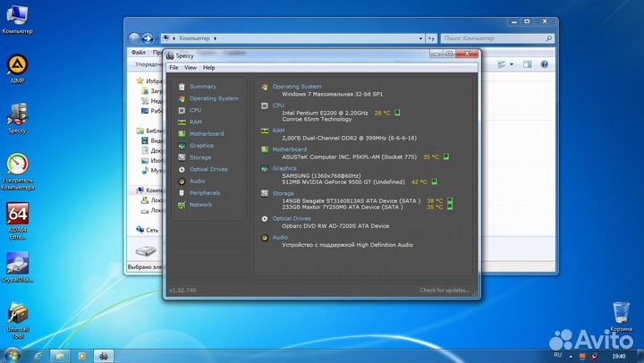Click the RU language indicator in tray
The height and width of the screenshot is (363, 644).
pyautogui.click(x=557, y=355)
